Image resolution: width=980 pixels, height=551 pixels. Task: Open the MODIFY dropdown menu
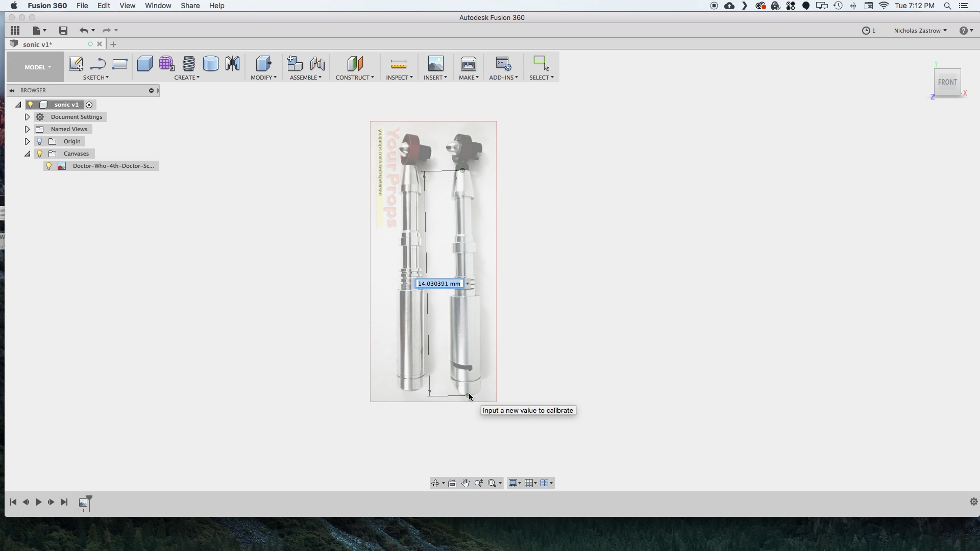click(263, 78)
